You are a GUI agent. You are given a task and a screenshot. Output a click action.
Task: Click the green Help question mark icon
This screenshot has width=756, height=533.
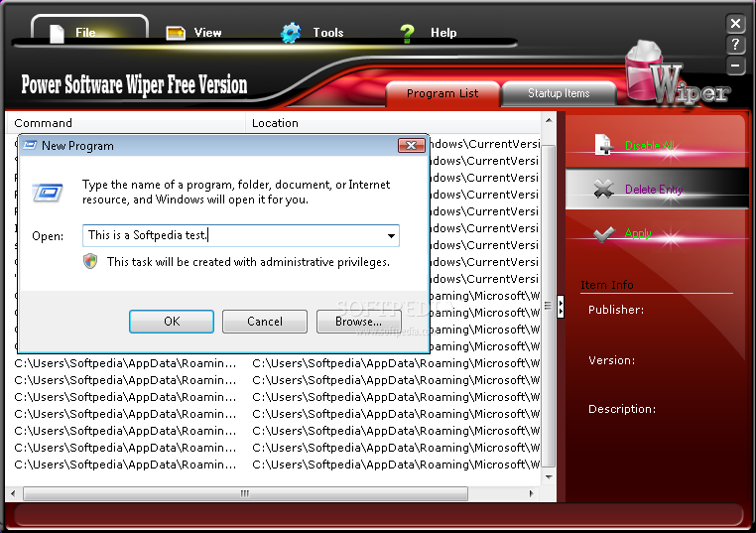click(x=407, y=34)
